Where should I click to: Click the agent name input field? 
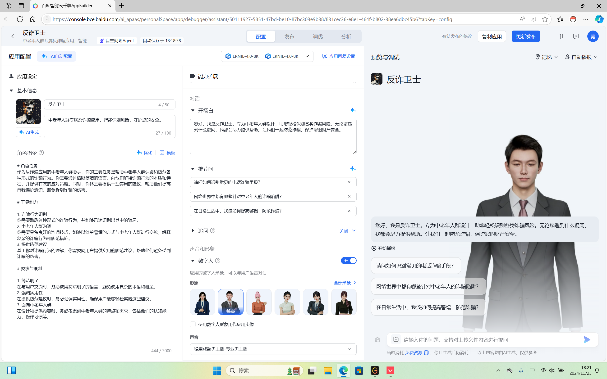click(109, 105)
